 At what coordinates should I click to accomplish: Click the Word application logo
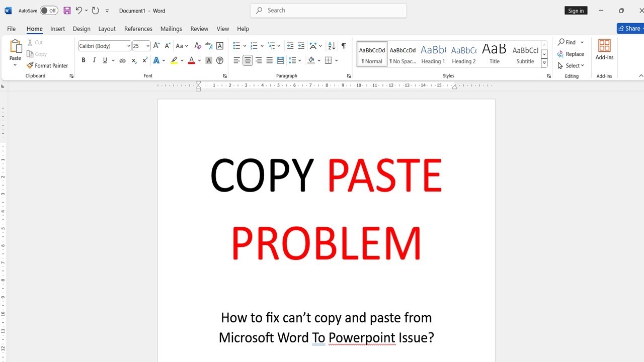pos(8,11)
